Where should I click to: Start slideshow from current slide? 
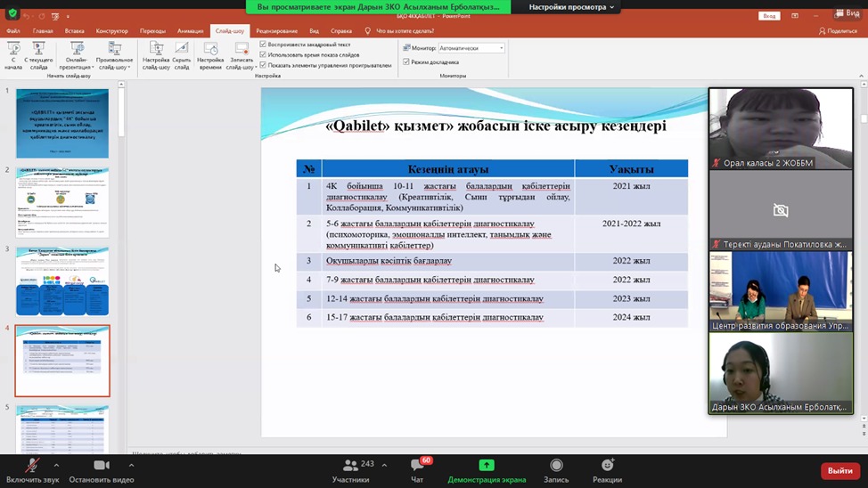(38, 55)
